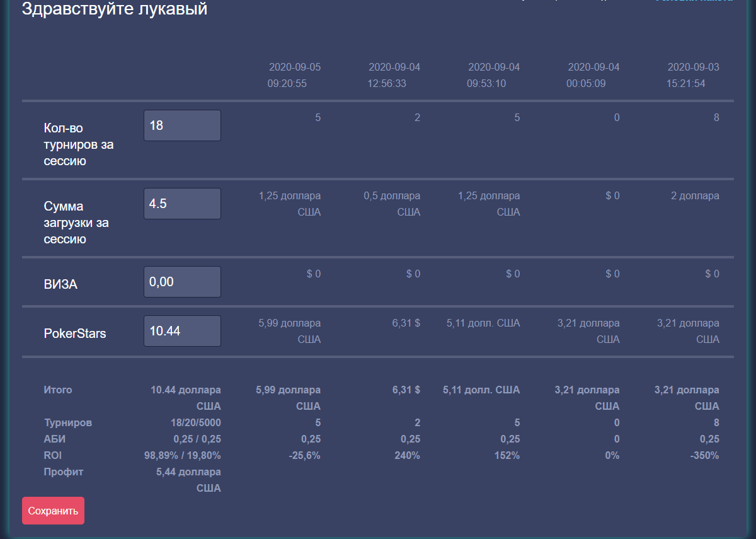Click ROI value -25,6%

[x=304, y=455]
